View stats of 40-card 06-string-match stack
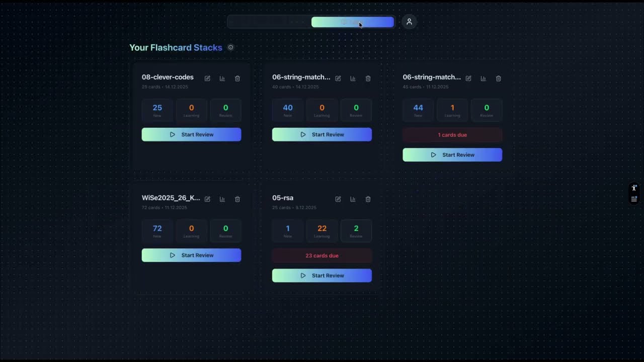The height and width of the screenshot is (362, 644). click(x=353, y=78)
